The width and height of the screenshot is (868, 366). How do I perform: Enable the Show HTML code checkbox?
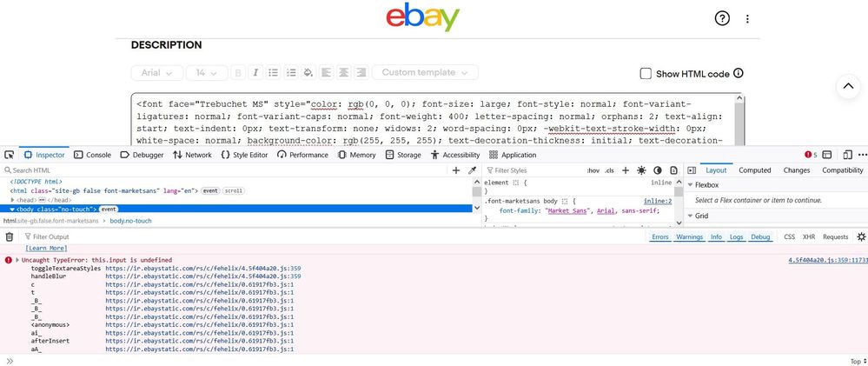[x=646, y=74]
